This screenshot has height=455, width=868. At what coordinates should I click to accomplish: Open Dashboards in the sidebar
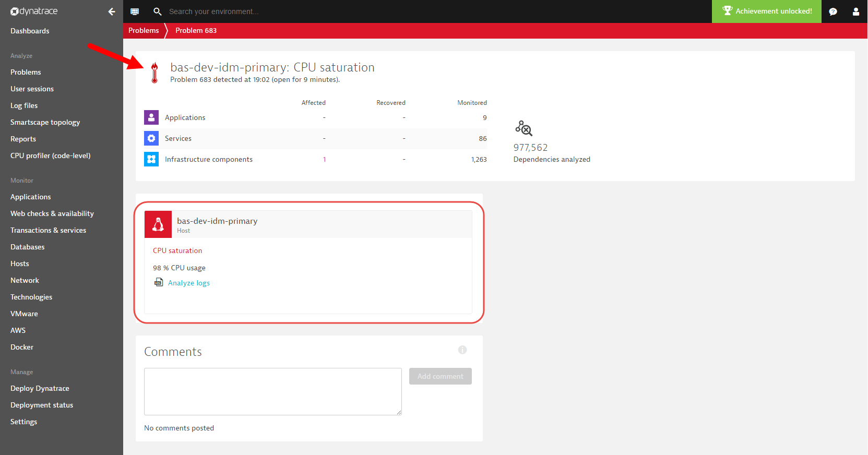(30, 31)
